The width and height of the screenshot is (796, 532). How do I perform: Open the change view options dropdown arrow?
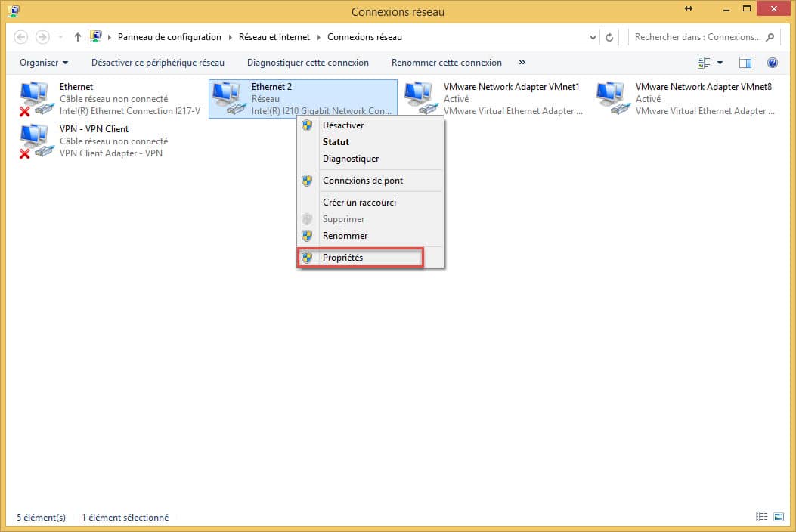tap(720, 63)
